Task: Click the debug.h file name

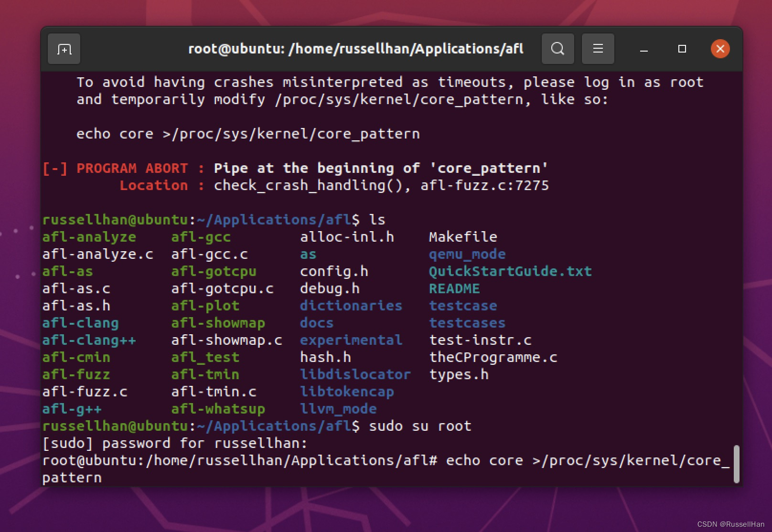Action: pyautogui.click(x=330, y=288)
